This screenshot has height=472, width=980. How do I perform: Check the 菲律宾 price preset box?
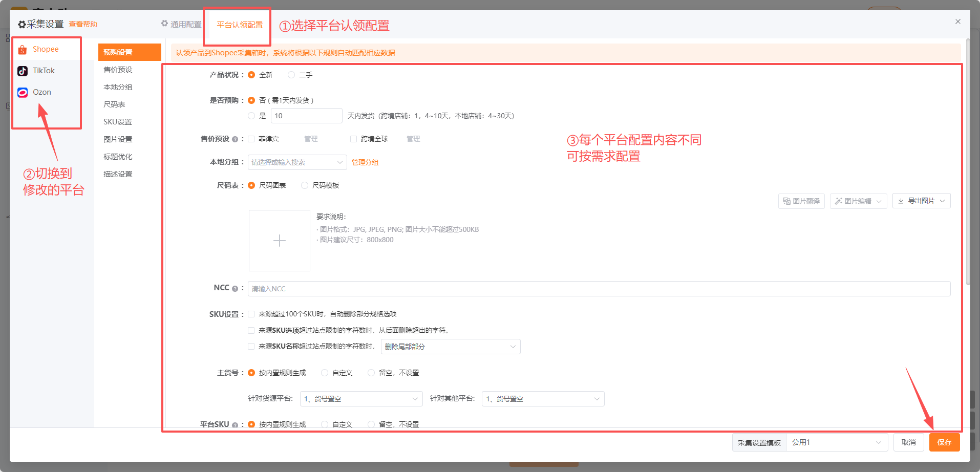tap(251, 139)
